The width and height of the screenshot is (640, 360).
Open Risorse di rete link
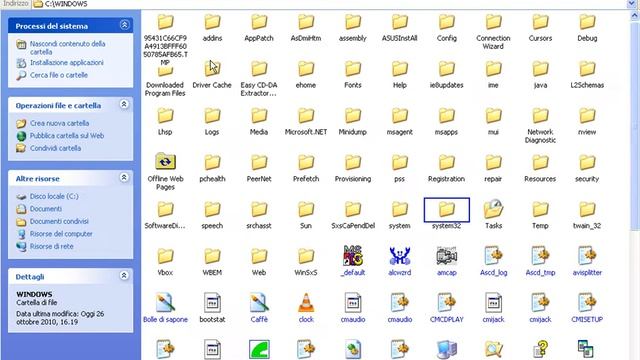[x=51, y=247]
